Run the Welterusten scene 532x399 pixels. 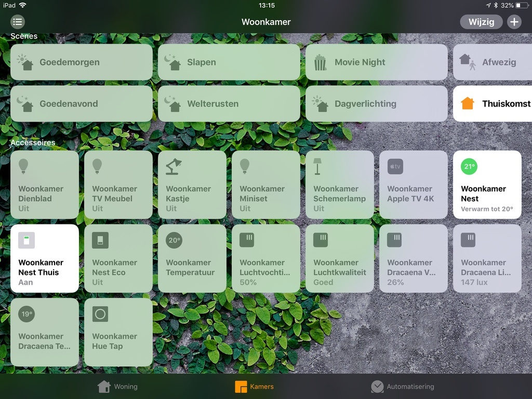click(229, 103)
